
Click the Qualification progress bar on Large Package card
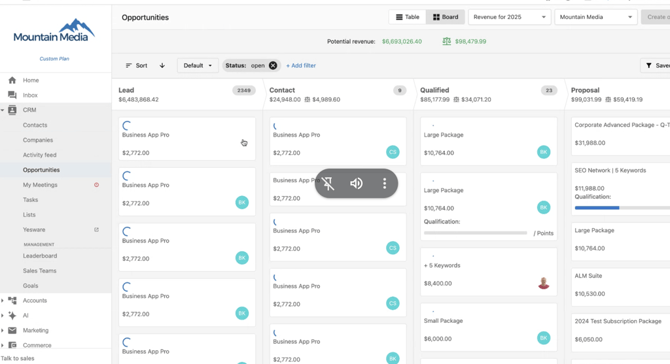click(475, 233)
